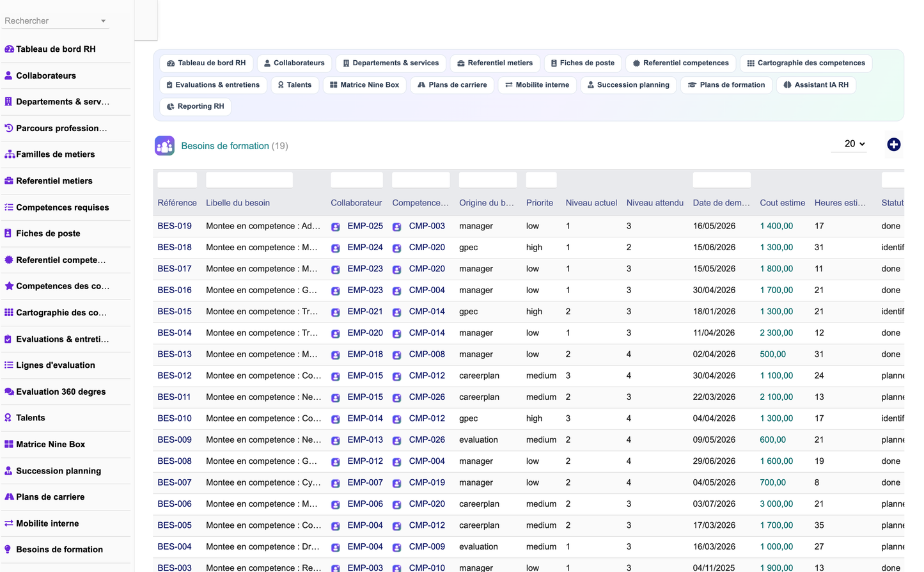Click the Origine du besoin filter field
Screen dimensions: 924x572
[x=488, y=180]
